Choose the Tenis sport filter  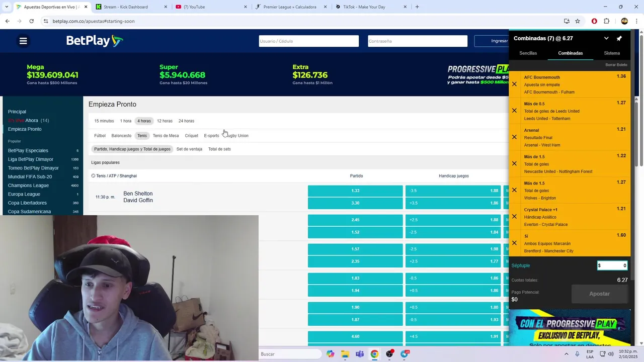pos(142,136)
